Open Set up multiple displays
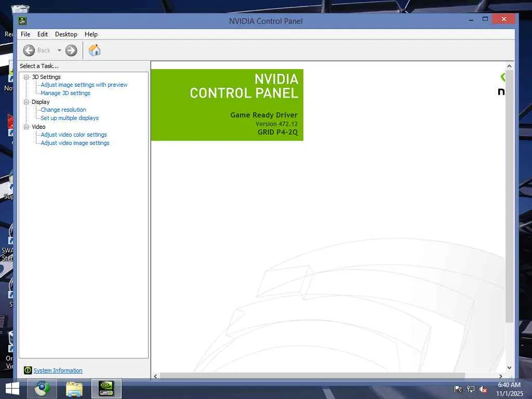Screen dimensions: 532x399 pos(70,118)
